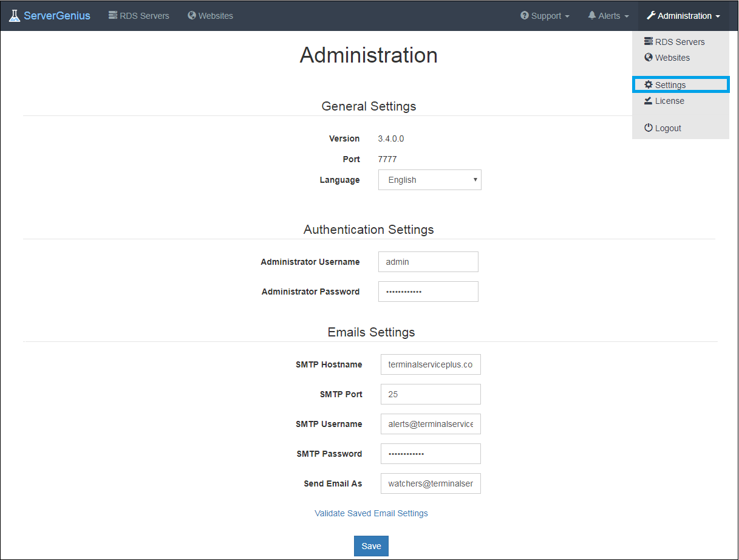Click the ServerGenius flask logo
Image resolution: width=739 pixels, height=560 pixels.
coord(15,15)
